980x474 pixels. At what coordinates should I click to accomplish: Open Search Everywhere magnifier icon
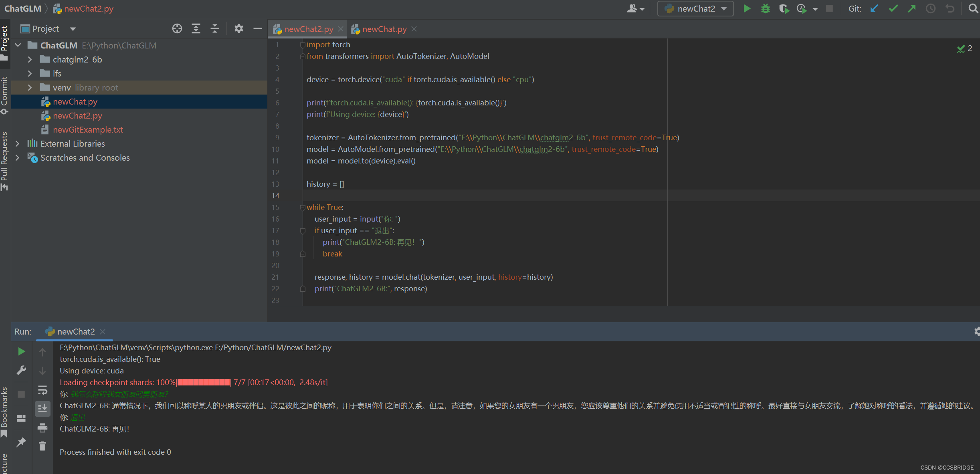coord(973,8)
